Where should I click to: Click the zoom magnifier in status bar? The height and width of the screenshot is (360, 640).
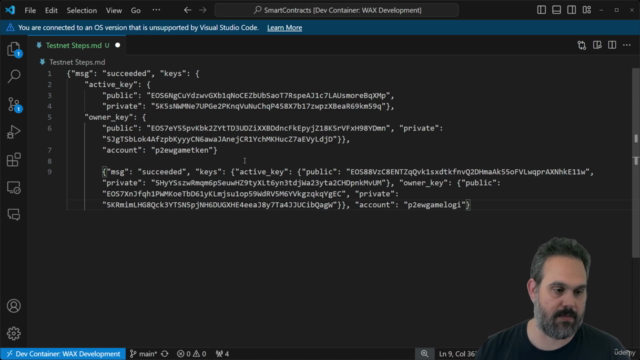[424, 353]
